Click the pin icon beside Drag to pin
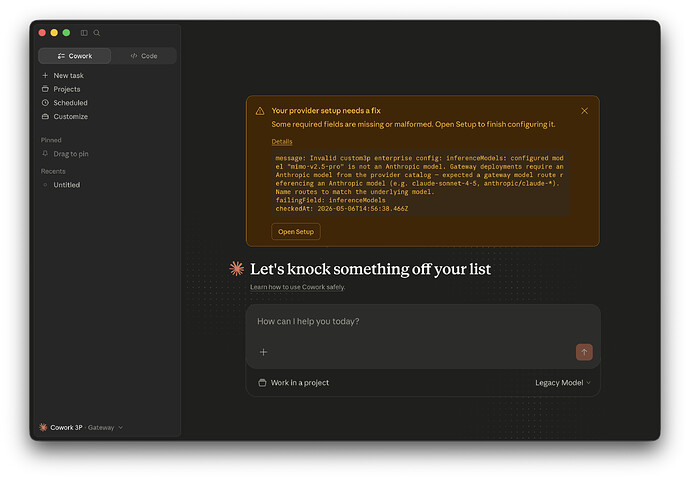This screenshot has width=690, height=479. tap(45, 154)
